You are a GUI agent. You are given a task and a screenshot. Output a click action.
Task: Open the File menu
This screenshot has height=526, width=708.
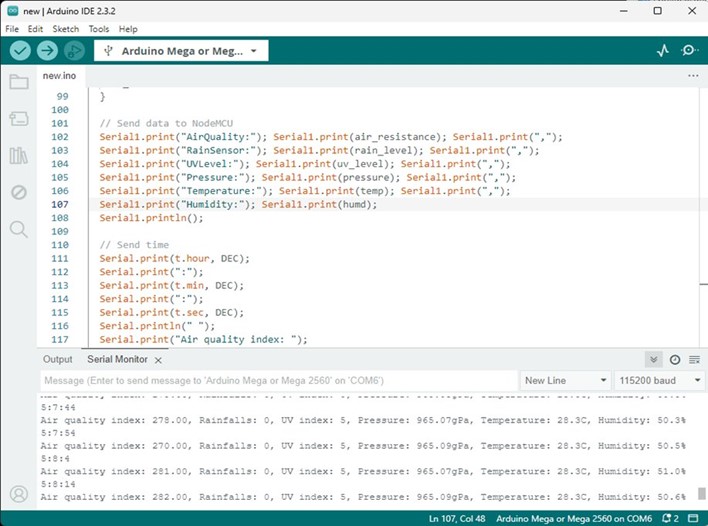(x=12, y=29)
